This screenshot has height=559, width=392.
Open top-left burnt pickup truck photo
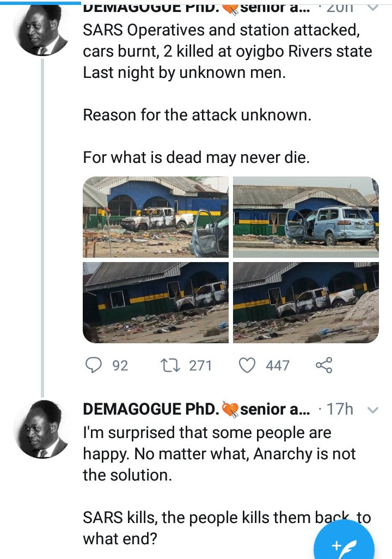tap(156, 217)
